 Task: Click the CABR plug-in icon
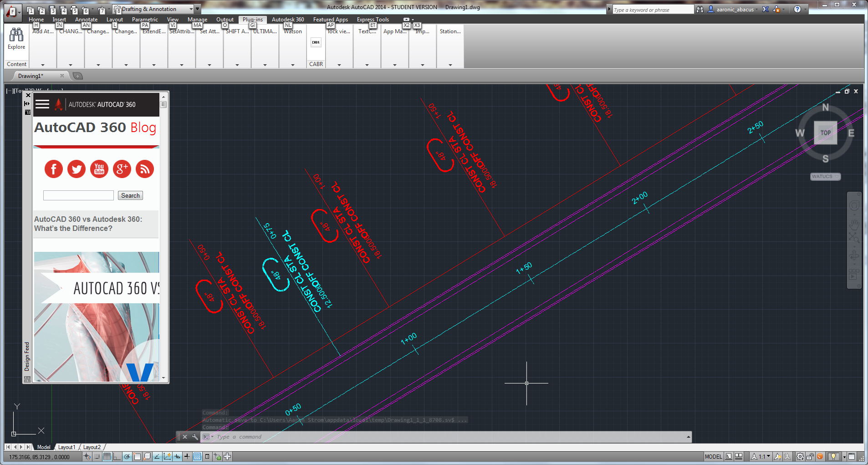coord(316,42)
